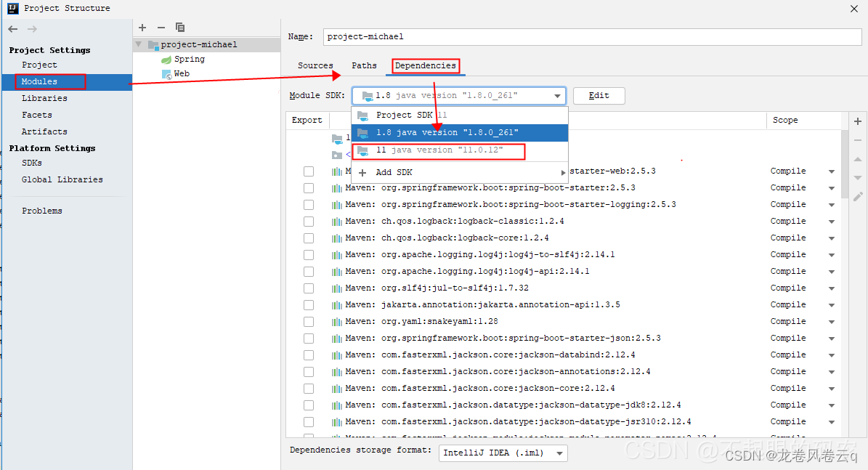Check export box for log4j-api:2.14.1
The image size is (868, 470).
308,272
